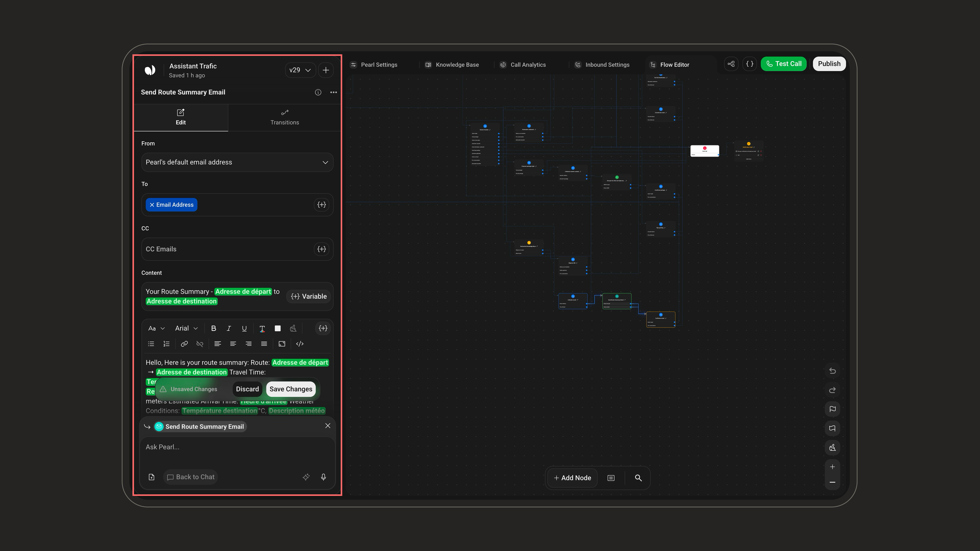Open the Knowledge Base tab
This screenshot has width=980, height=551.
point(452,65)
